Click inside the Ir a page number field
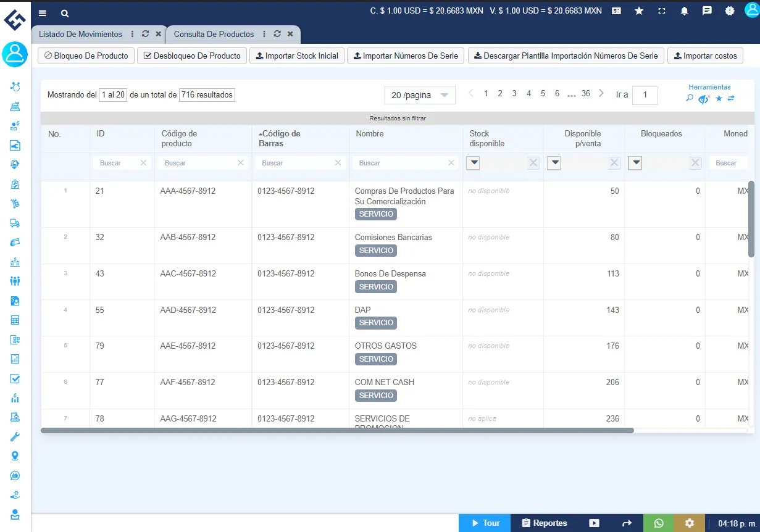The height and width of the screenshot is (532, 760). (x=645, y=96)
